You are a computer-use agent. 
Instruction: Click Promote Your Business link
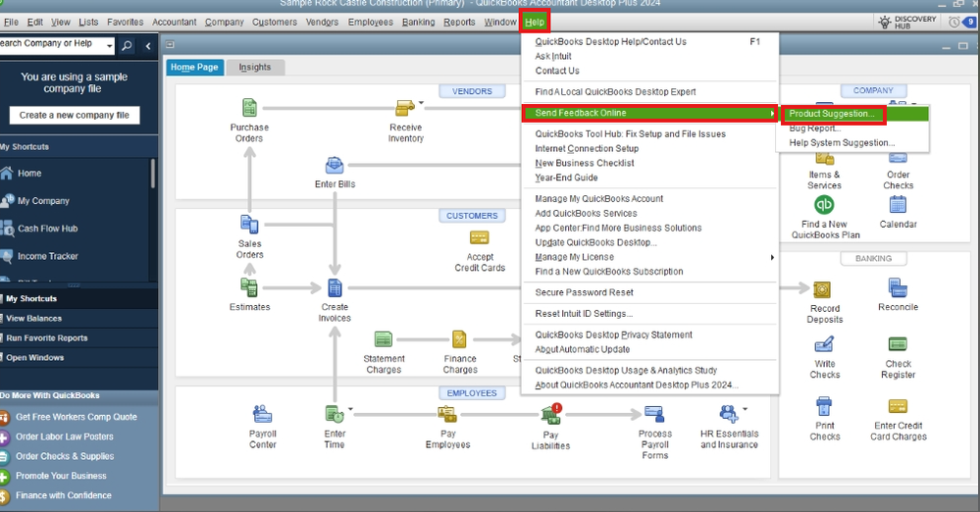(61, 476)
